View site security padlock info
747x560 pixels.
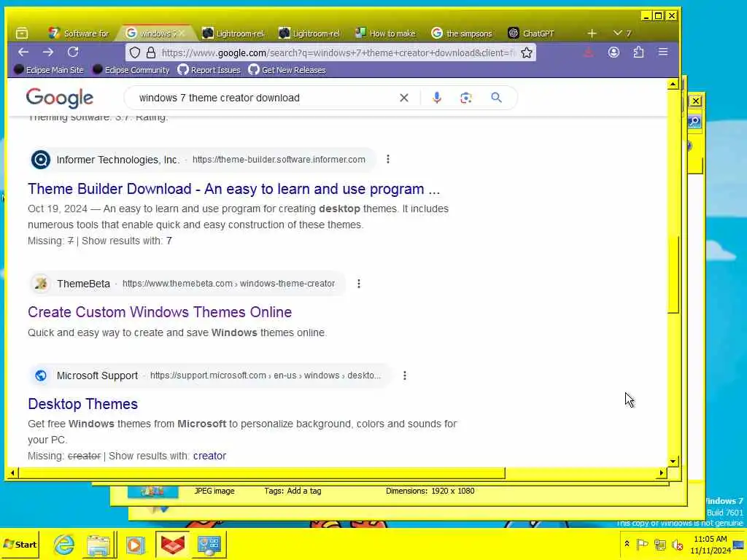click(151, 52)
